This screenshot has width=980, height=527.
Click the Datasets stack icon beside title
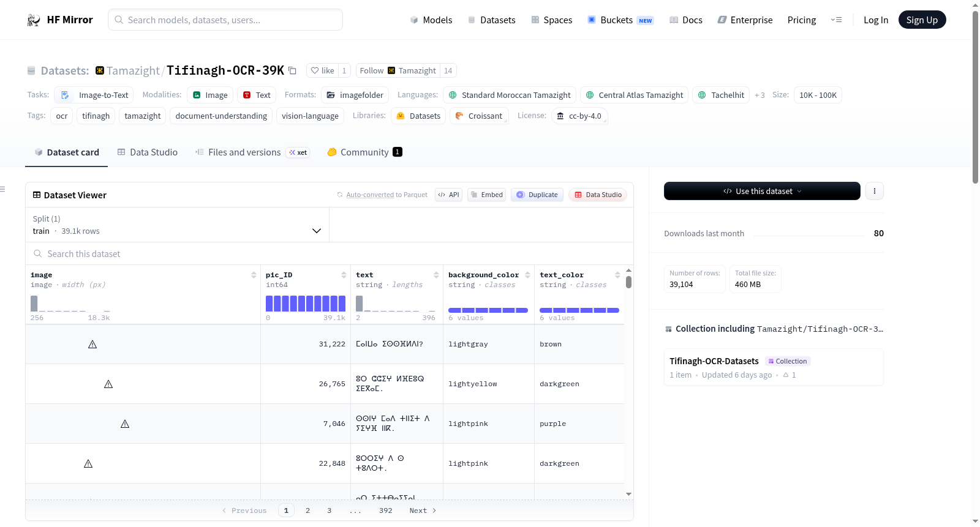31,71
